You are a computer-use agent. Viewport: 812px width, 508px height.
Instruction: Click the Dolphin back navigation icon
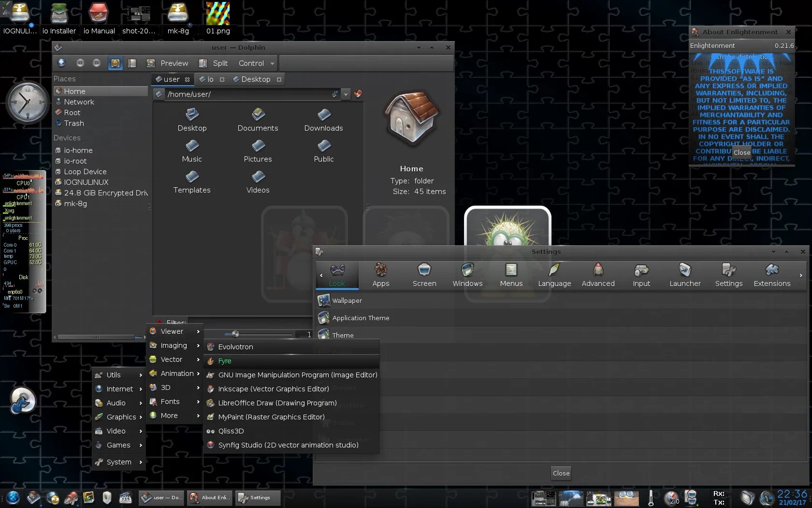coord(80,63)
